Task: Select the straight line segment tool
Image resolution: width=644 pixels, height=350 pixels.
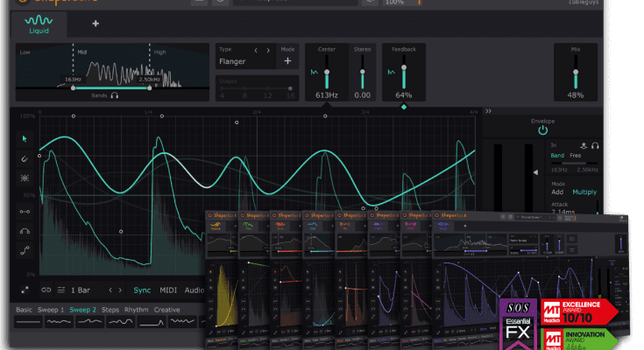Action: (x=25, y=212)
